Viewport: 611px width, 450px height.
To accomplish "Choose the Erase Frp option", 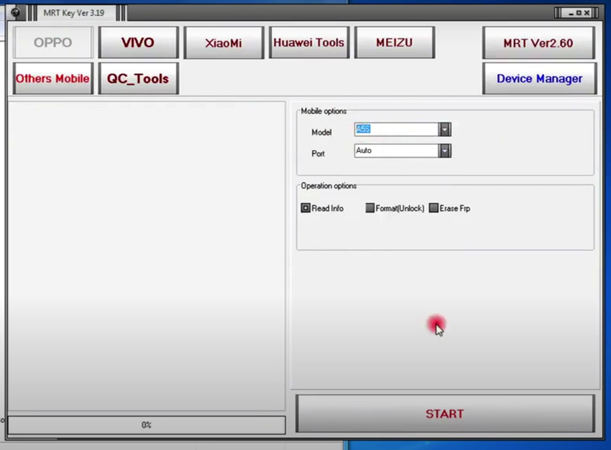I will [433, 208].
